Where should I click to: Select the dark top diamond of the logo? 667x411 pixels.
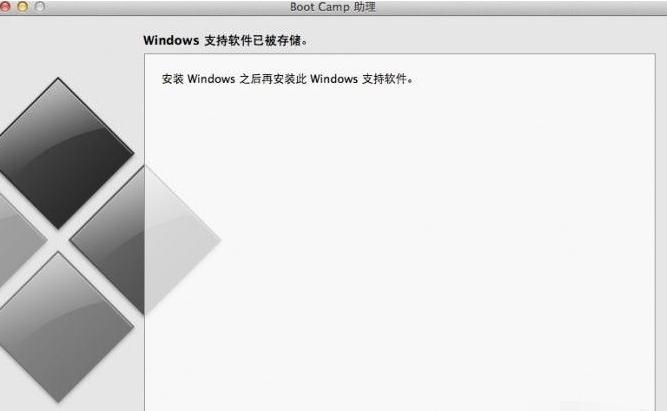coord(59,153)
